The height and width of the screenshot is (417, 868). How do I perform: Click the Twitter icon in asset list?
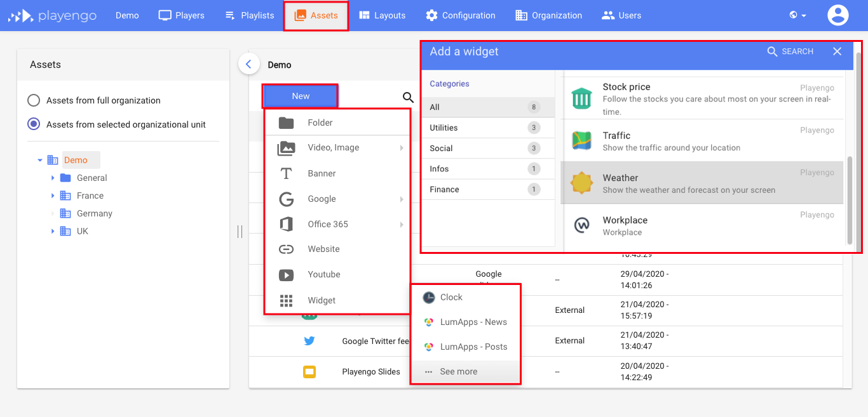(309, 341)
